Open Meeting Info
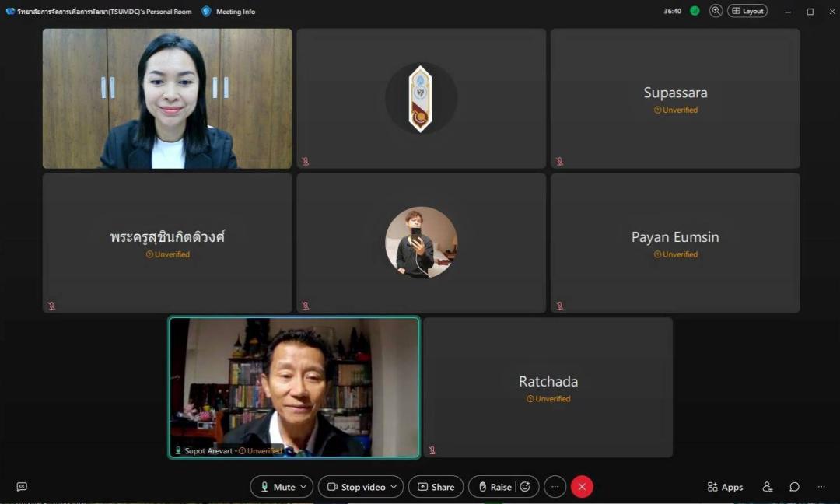Screen dimensions: 840x504 click(x=229, y=12)
